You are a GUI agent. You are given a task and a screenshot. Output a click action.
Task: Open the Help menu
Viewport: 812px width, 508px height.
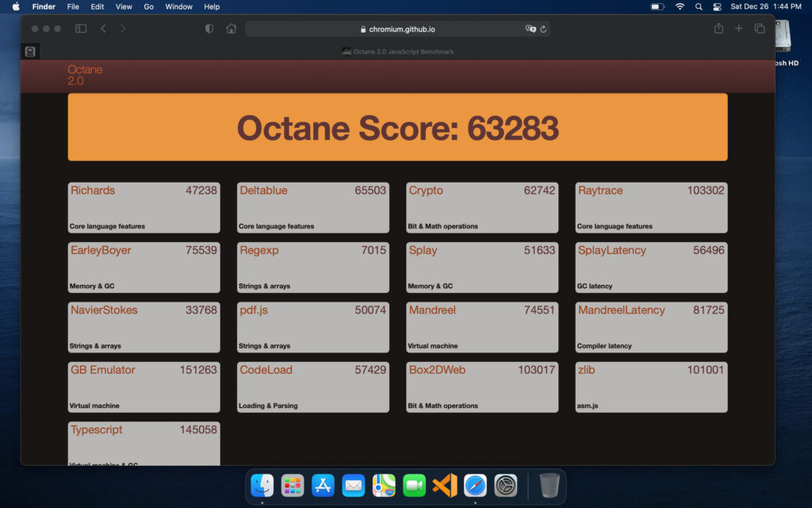(x=212, y=6)
